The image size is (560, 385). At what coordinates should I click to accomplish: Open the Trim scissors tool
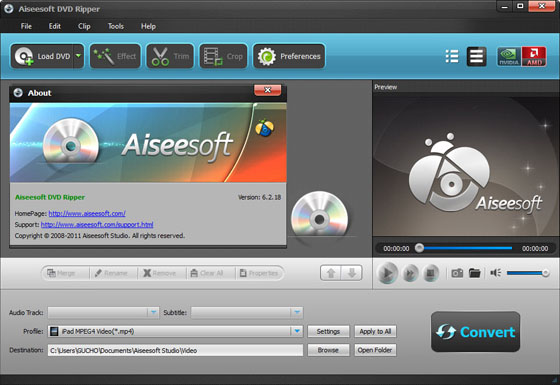pyautogui.click(x=170, y=56)
